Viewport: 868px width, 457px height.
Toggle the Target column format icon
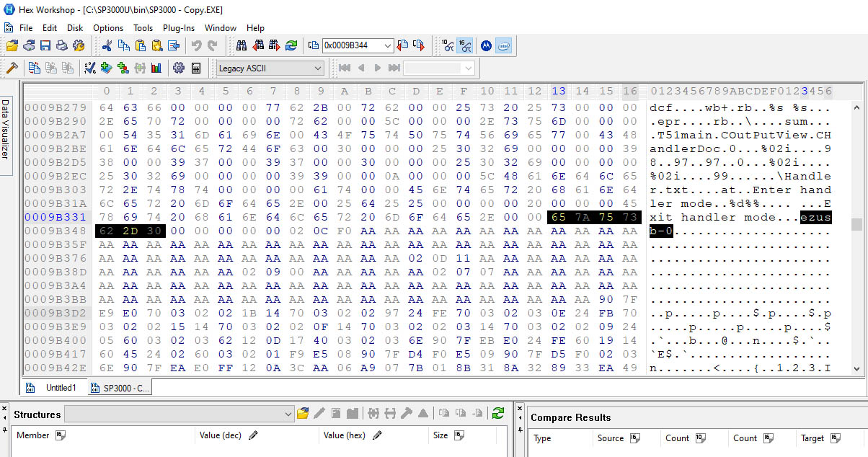click(x=836, y=438)
